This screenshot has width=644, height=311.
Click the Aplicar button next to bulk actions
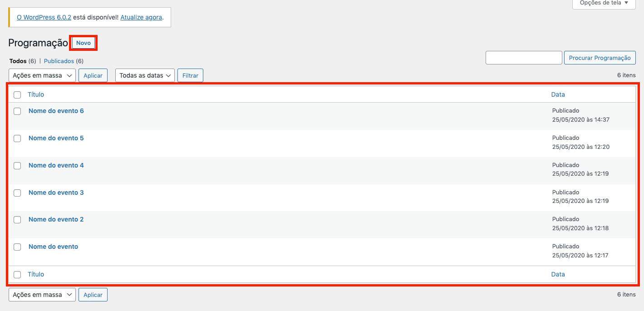click(93, 75)
